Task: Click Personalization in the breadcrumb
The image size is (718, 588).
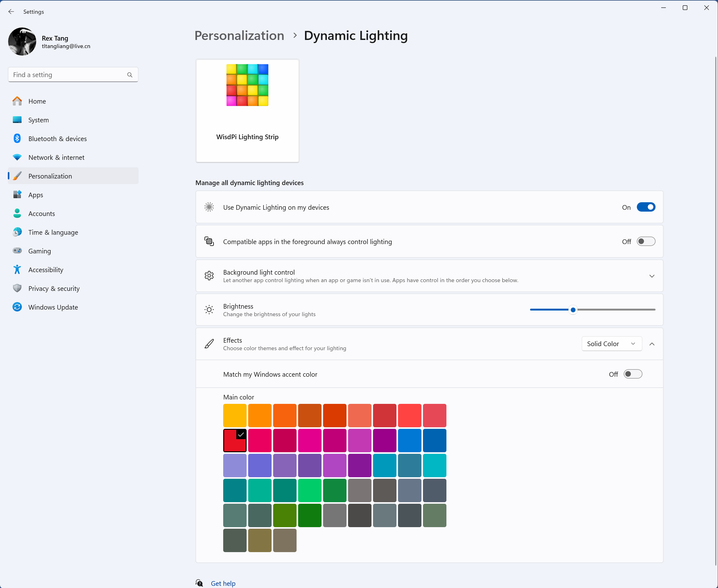Action: tap(239, 36)
